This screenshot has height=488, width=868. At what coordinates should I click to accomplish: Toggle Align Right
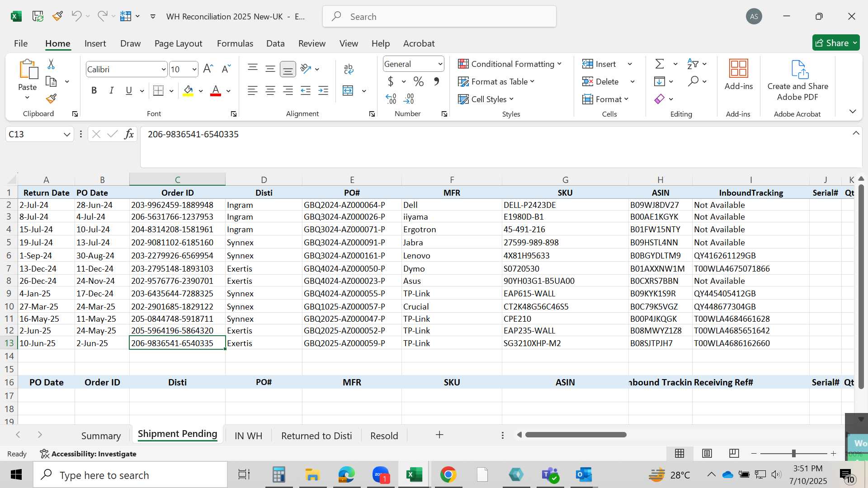[288, 91]
